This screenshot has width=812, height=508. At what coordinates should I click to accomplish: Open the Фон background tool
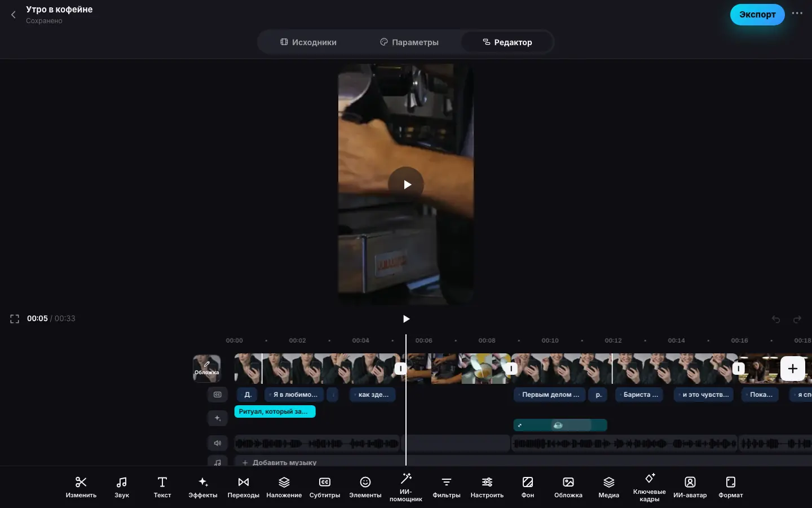point(528,487)
